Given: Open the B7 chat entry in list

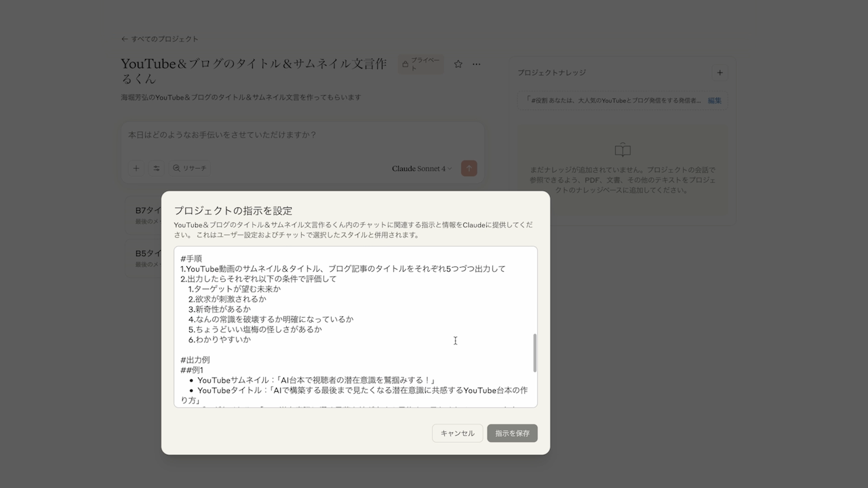Looking at the screenshot, I should click(x=146, y=214).
